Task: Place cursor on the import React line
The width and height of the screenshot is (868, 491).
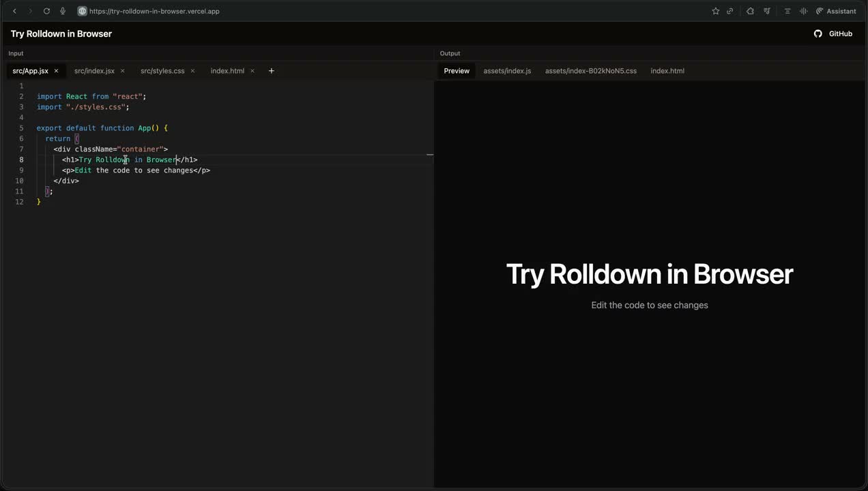Action: (91, 96)
